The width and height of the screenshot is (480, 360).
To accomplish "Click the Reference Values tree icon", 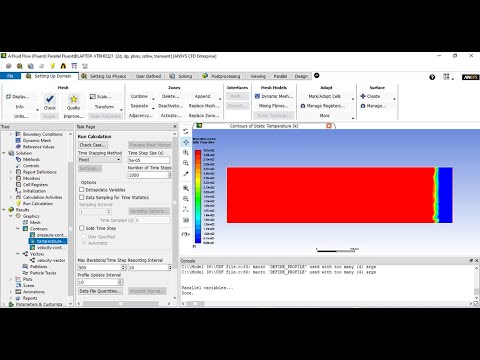I will (x=19, y=147).
